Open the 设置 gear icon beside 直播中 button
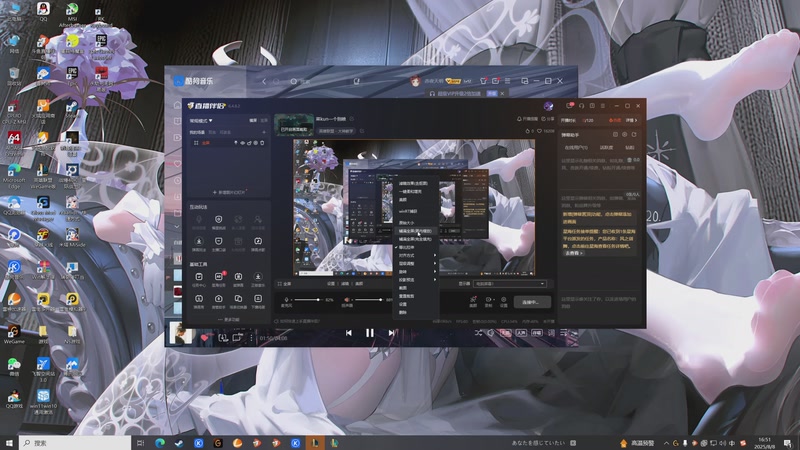This screenshot has width=800, height=450. tap(504, 301)
